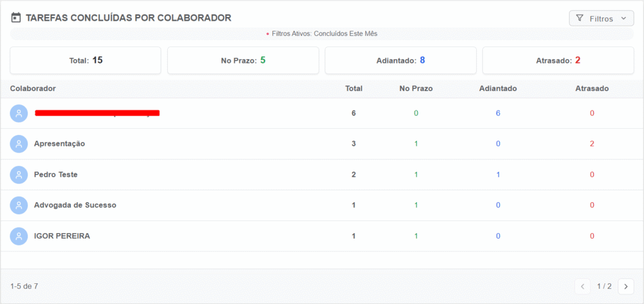Click the active filters bar Concluídos Este Mês
The width and height of the screenshot is (644, 304).
click(322, 34)
